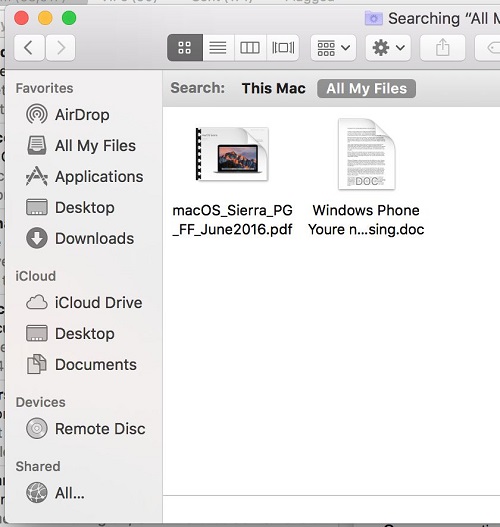
Task: Open the item arrangement dropdown
Action: click(x=333, y=48)
